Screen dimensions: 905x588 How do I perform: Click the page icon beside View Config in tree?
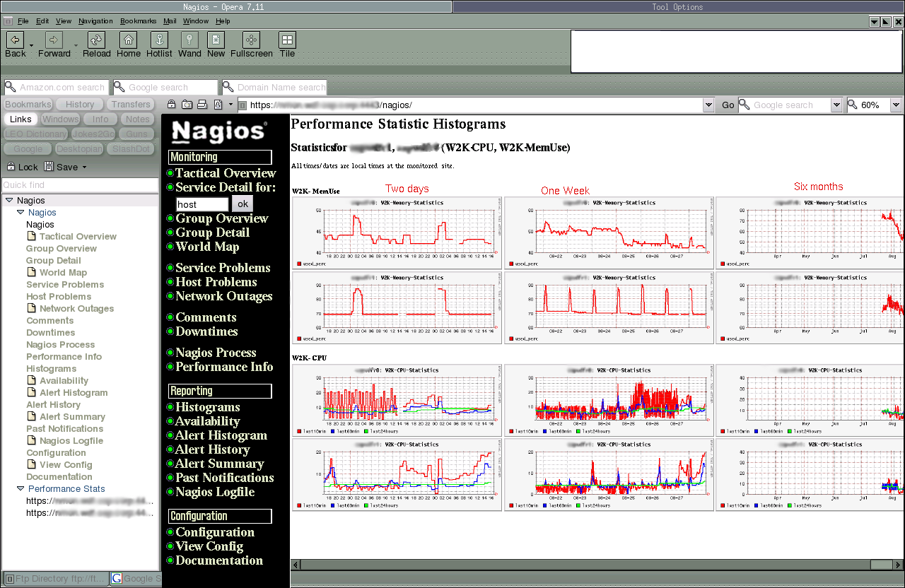[x=31, y=464]
